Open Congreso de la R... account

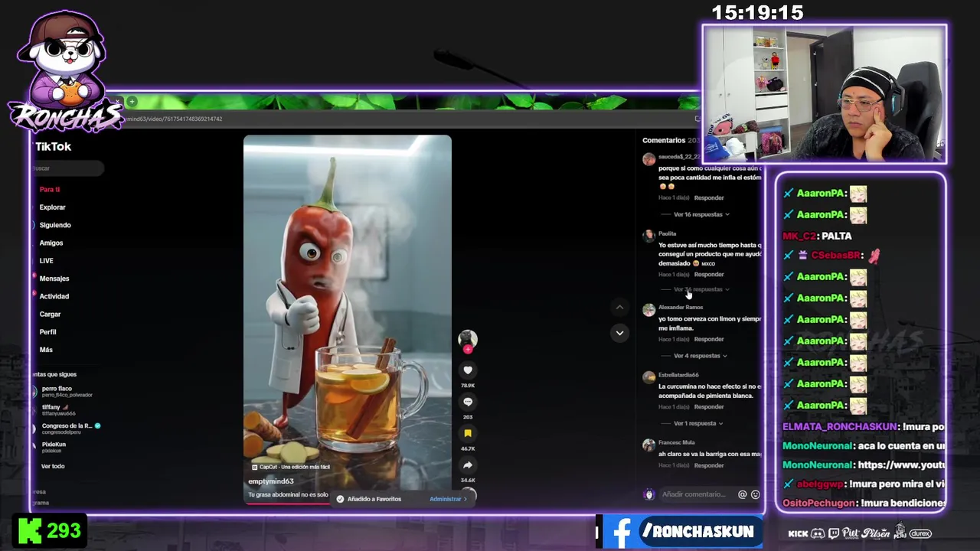(x=65, y=429)
